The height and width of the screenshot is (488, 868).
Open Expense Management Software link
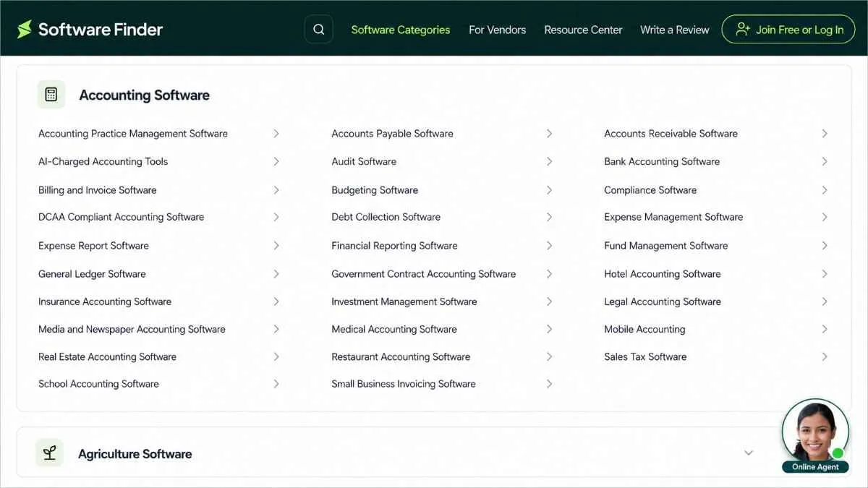tap(673, 217)
